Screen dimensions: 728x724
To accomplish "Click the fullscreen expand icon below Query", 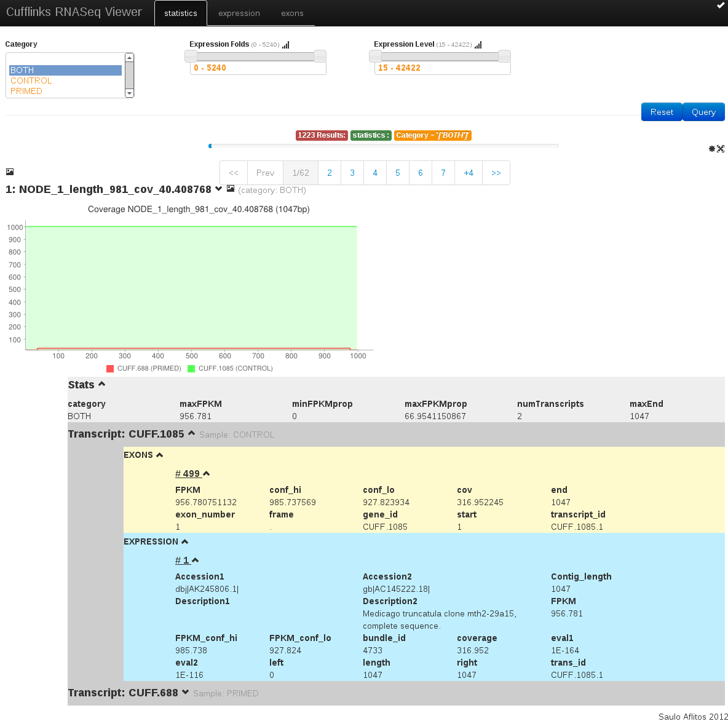I will 721,149.
